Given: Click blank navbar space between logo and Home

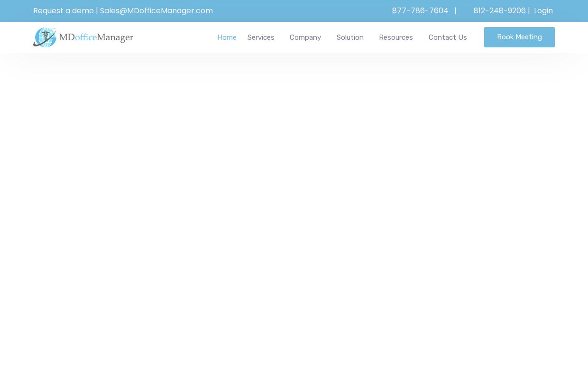Looking at the screenshot, I should click(175, 37).
